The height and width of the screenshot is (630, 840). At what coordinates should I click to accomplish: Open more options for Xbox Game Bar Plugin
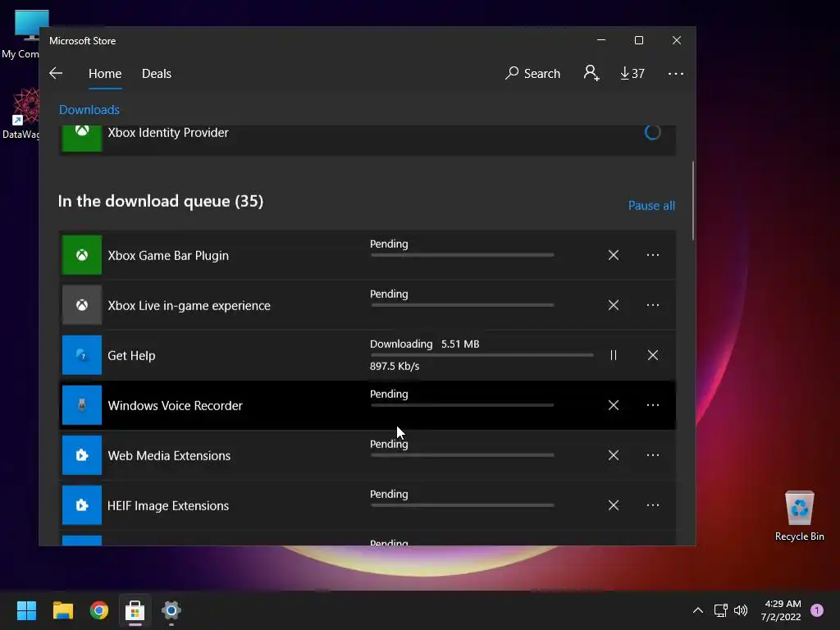point(652,255)
